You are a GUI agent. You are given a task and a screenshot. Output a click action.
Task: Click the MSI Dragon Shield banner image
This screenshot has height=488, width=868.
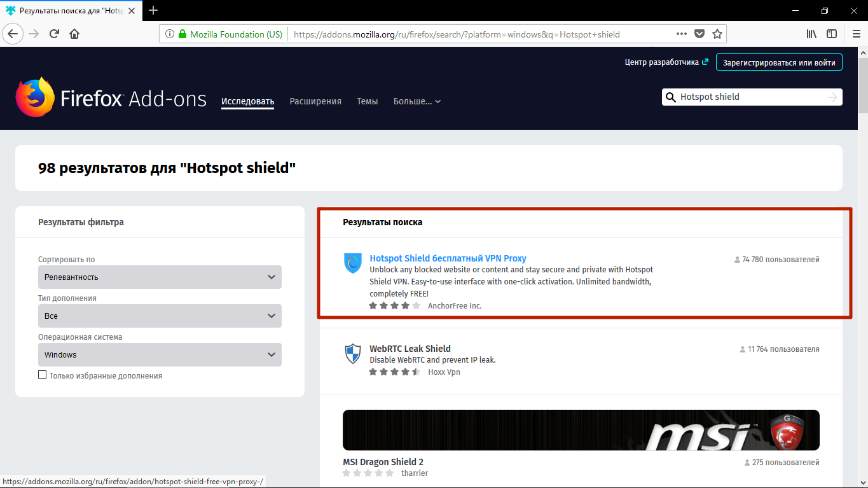[581, 430]
